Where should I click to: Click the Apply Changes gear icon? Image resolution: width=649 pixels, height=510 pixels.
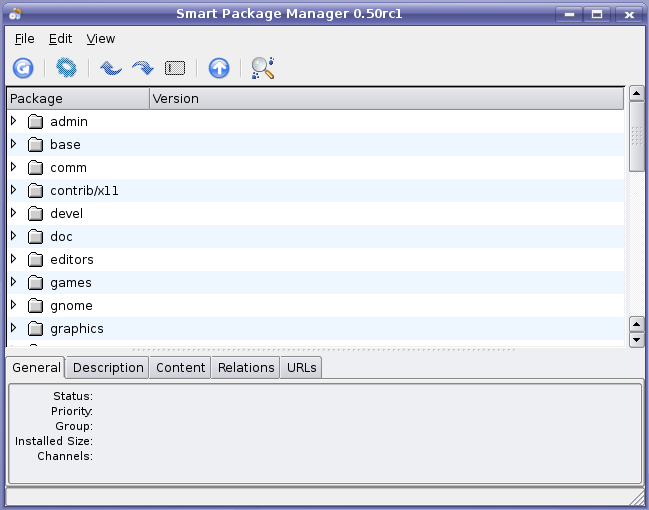[x=66, y=68]
